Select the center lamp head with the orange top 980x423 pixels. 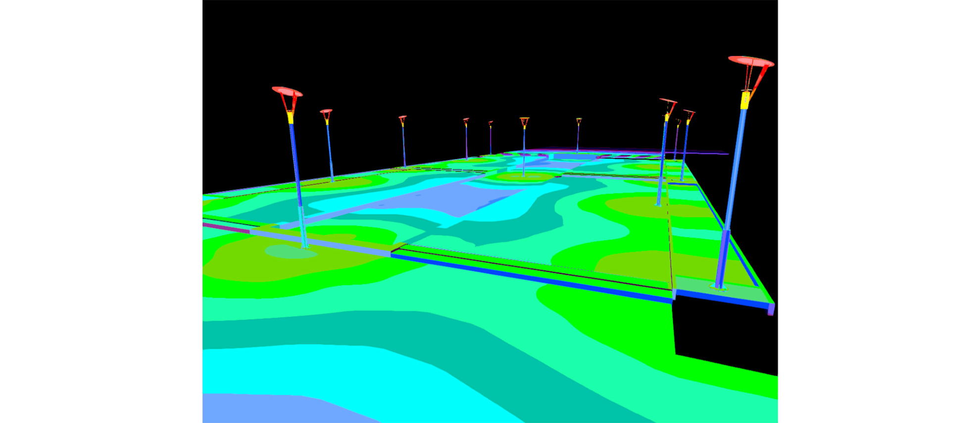pyautogui.click(x=524, y=120)
